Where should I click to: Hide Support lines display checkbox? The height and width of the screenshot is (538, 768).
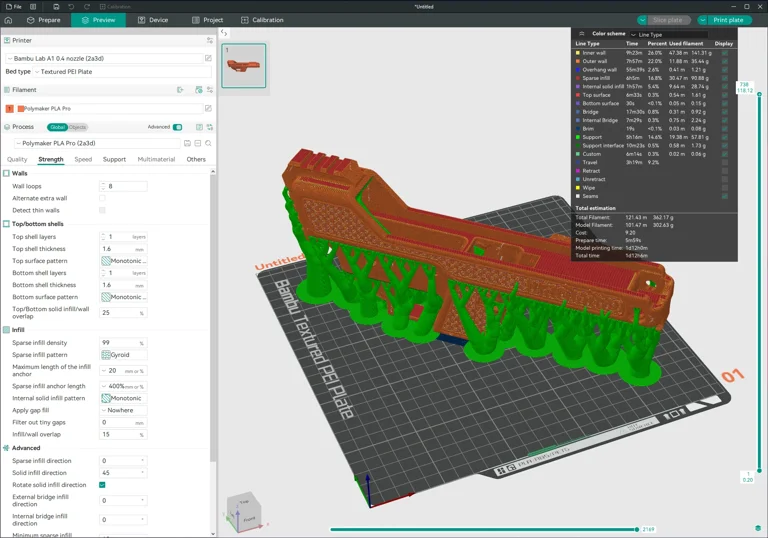coord(725,137)
